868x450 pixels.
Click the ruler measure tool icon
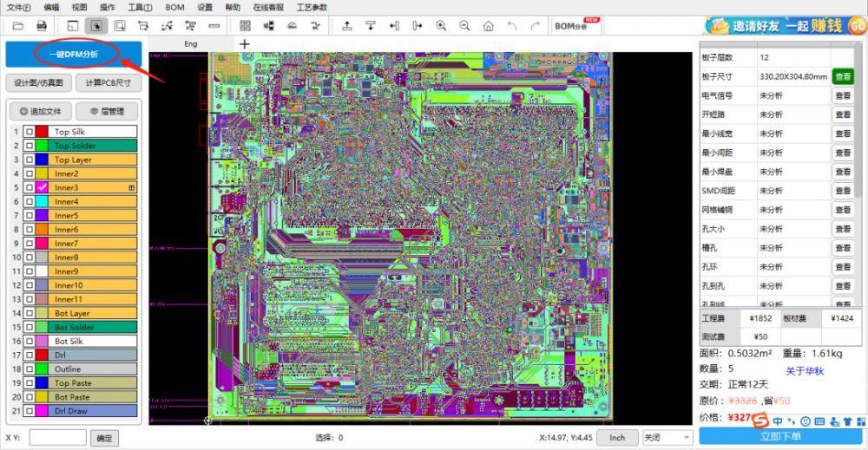click(x=214, y=26)
